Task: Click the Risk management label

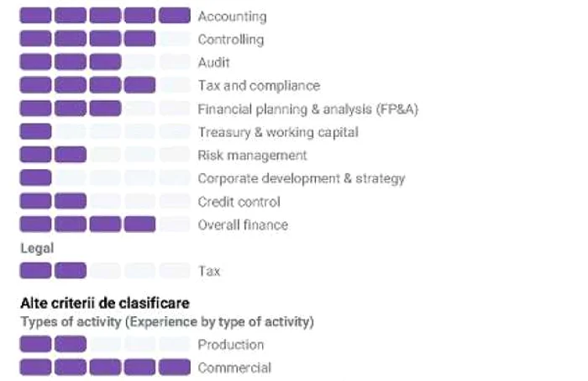Action: [x=252, y=155]
